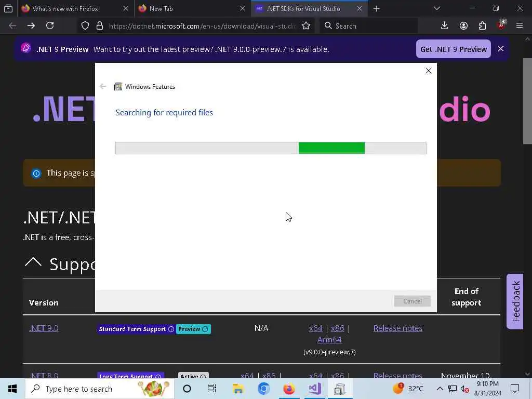Open the Firefox hamburger application menu
The height and width of the screenshot is (399, 532).
point(520,26)
